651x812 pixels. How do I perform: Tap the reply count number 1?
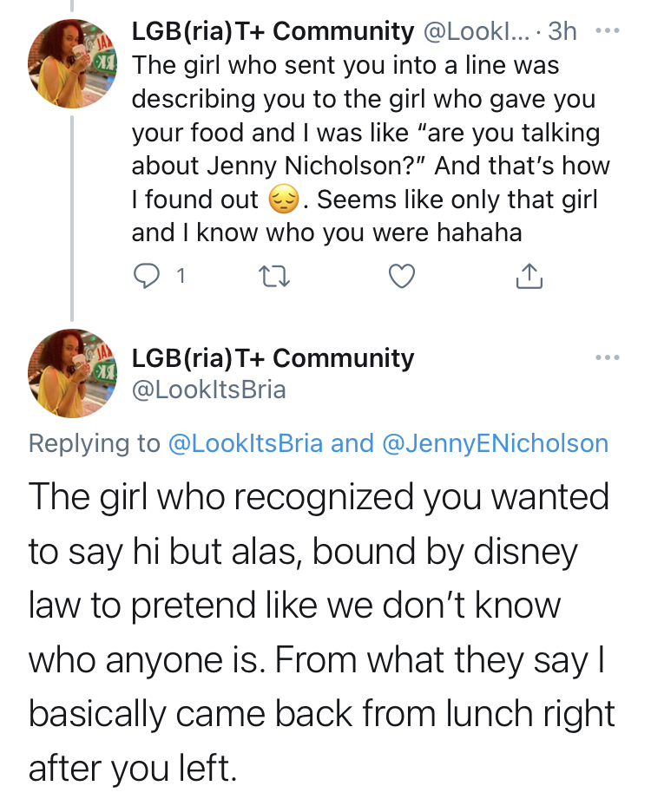[x=181, y=277]
